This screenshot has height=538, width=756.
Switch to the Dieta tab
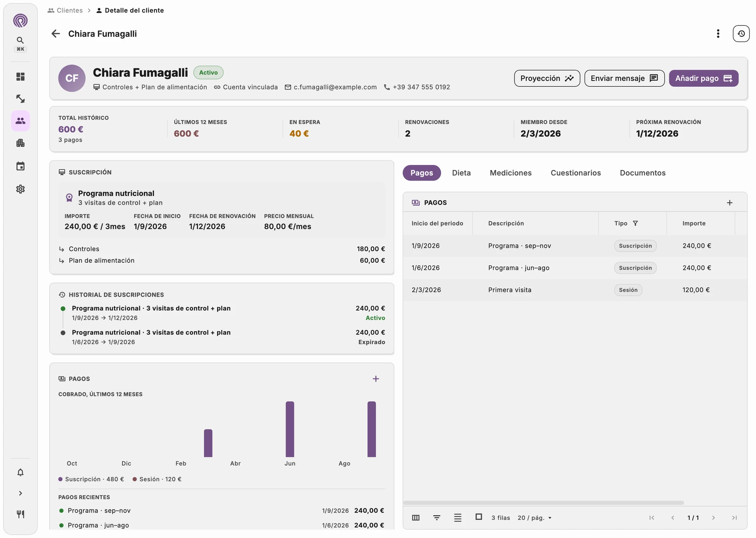point(461,173)
